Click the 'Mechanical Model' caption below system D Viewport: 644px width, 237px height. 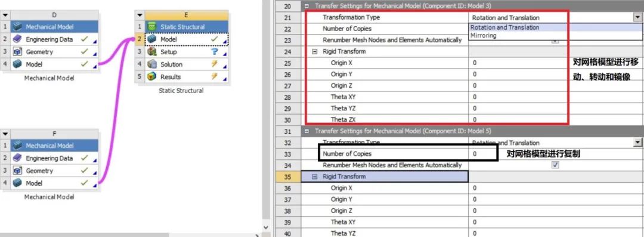point(49,78)
